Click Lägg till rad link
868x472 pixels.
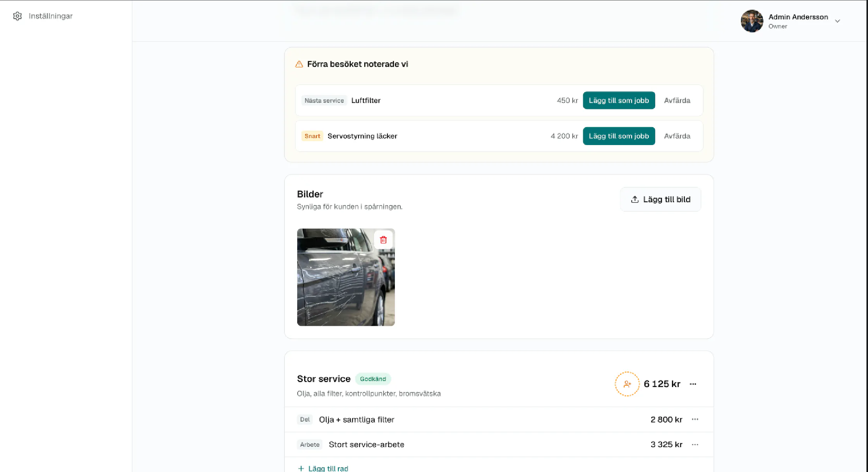(323, 468)
